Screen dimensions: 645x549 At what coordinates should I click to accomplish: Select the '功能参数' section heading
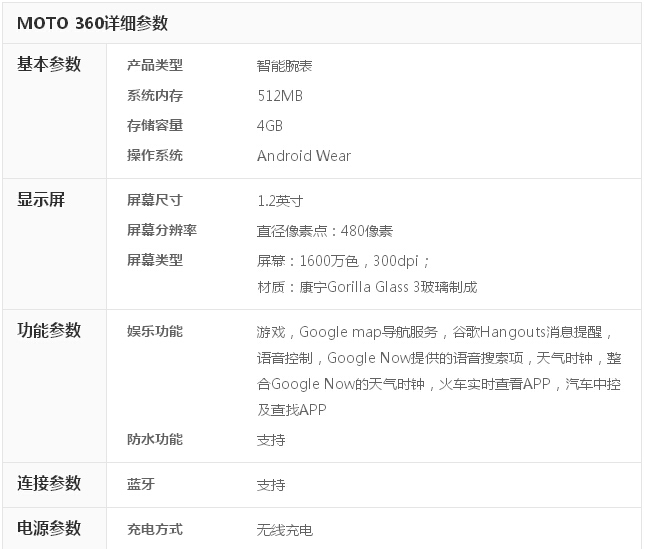pos(49,330)
